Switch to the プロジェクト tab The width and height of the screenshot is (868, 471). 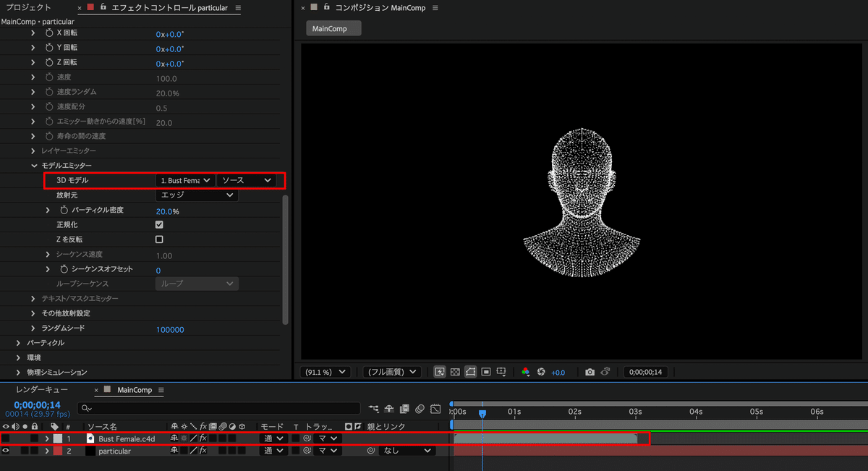click(29, 7)
